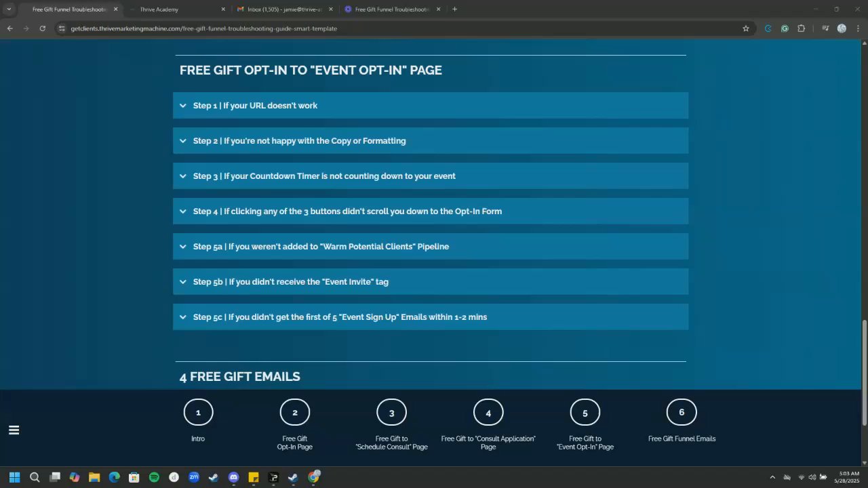
Task: Click the page vertical scrollbar thumb
Action: 863,373
